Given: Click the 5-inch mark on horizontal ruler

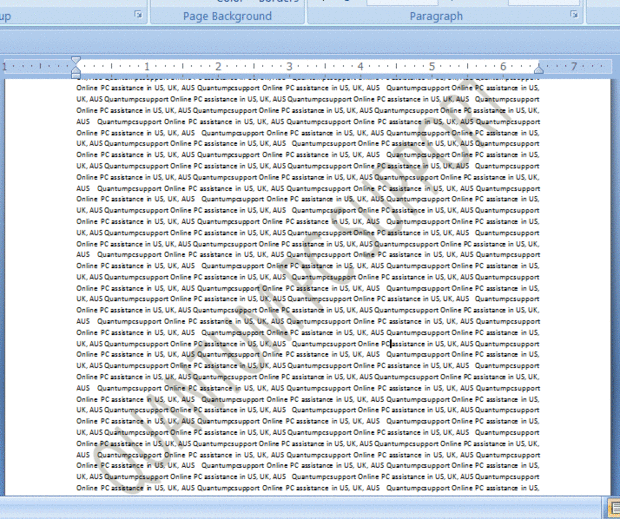Looking at the screenshot, I should [x=432, y=66].
